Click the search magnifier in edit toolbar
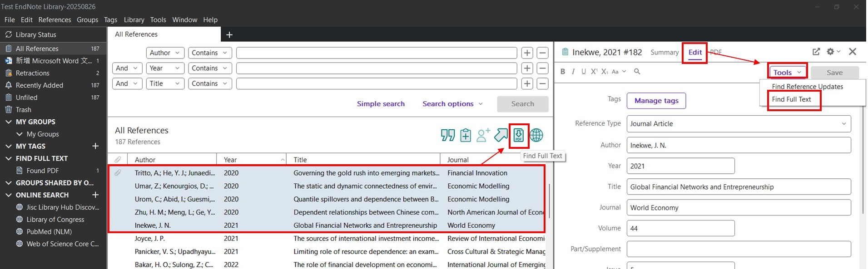Image resolution: width=868 pixels, height=269 pixels. coord(637,72)
